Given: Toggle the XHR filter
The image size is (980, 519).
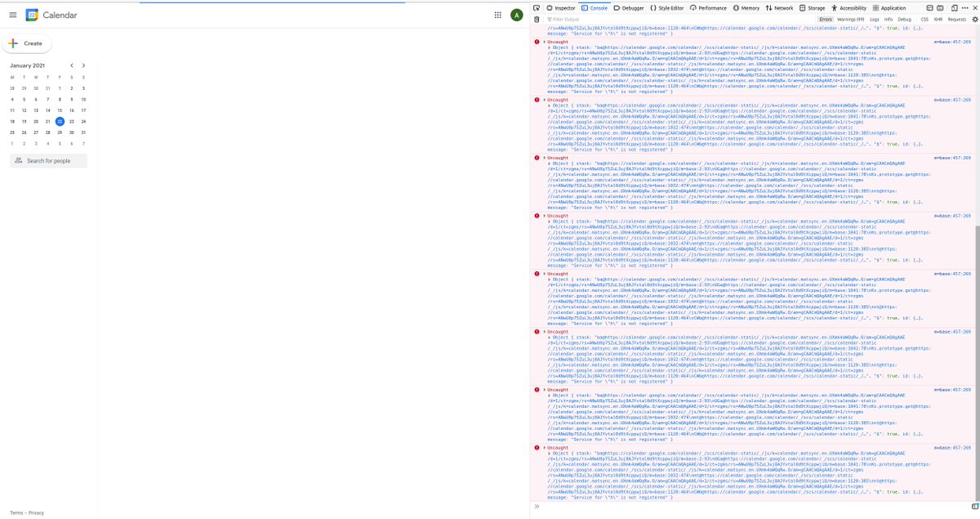Looking at the screenshot, I should click(x=938, y=19).
